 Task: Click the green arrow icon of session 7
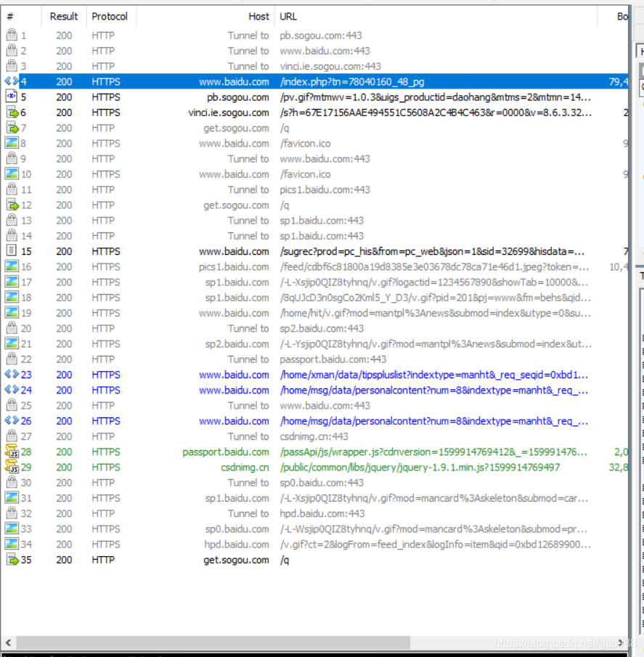pos(12,128)
